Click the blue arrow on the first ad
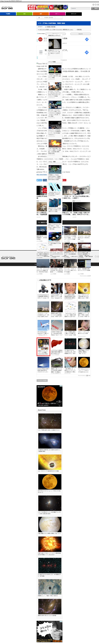This screenshot has height=644, width=99. (87, 39)
